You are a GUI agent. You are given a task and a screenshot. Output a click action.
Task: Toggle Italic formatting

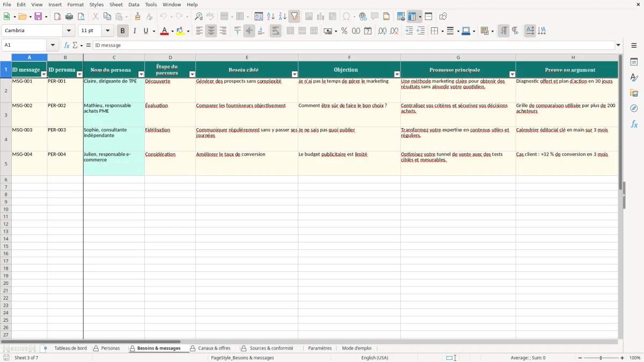(135, 31)
